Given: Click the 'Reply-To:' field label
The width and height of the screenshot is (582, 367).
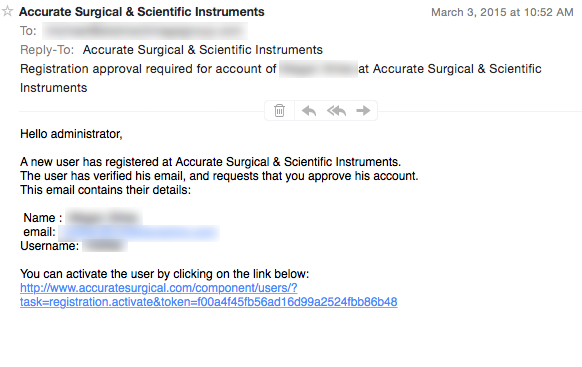Looking at the screenshot, I should pyautogui.click(x=47, y=50).
